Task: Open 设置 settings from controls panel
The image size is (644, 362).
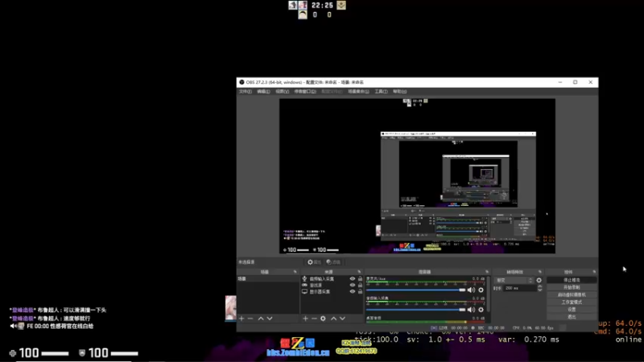Action: click(x=572, y=310)
